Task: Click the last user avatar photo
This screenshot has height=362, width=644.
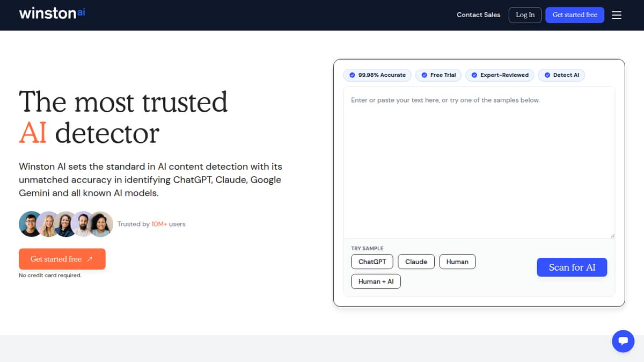Action: [x=101, y=224]
